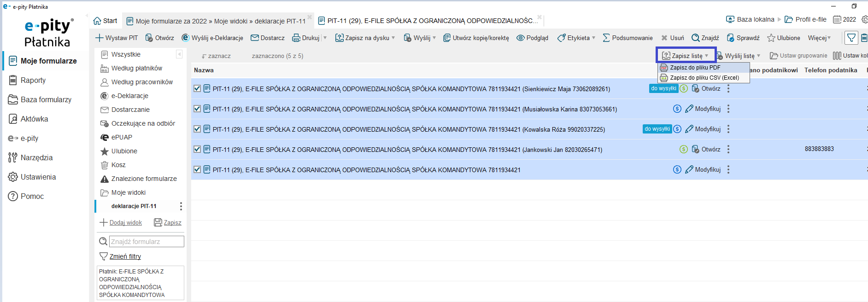This screenshot has width=868, height=302.
Task: Click Modyfikuj for Kowalska Róża
Action: [703, 129]
